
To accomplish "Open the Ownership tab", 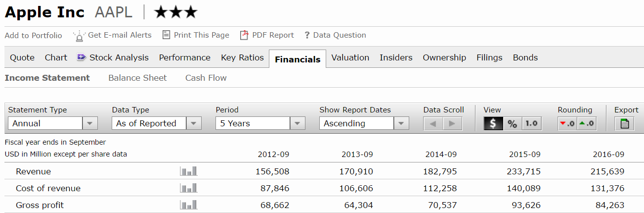I will (x=444, y=57).
